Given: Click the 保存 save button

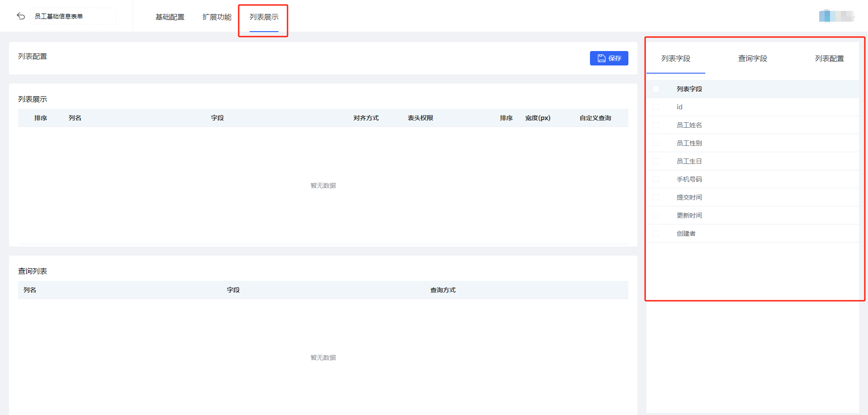Looking at the screenshot, I should pyautogui.click(x=609, y=58).
